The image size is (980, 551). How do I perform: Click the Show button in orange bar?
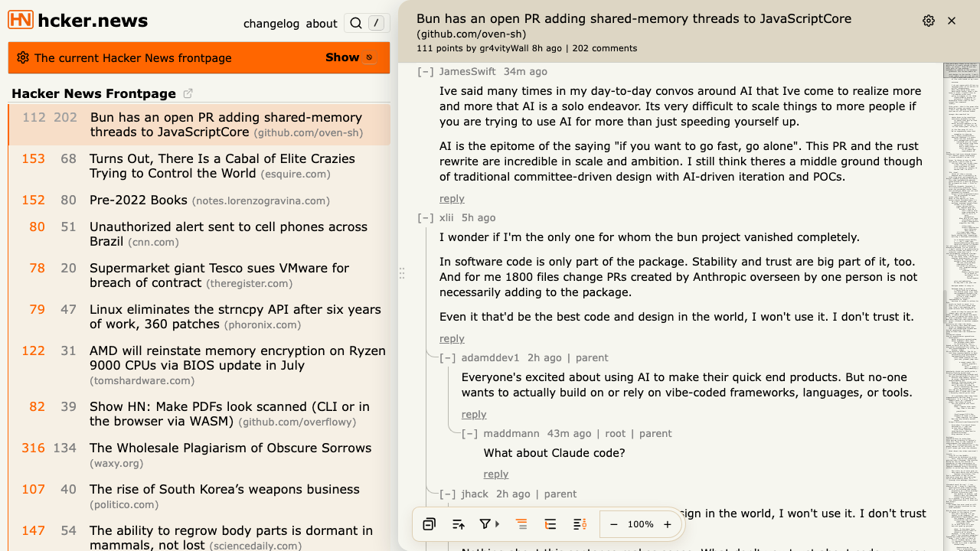tap(350, 57)
